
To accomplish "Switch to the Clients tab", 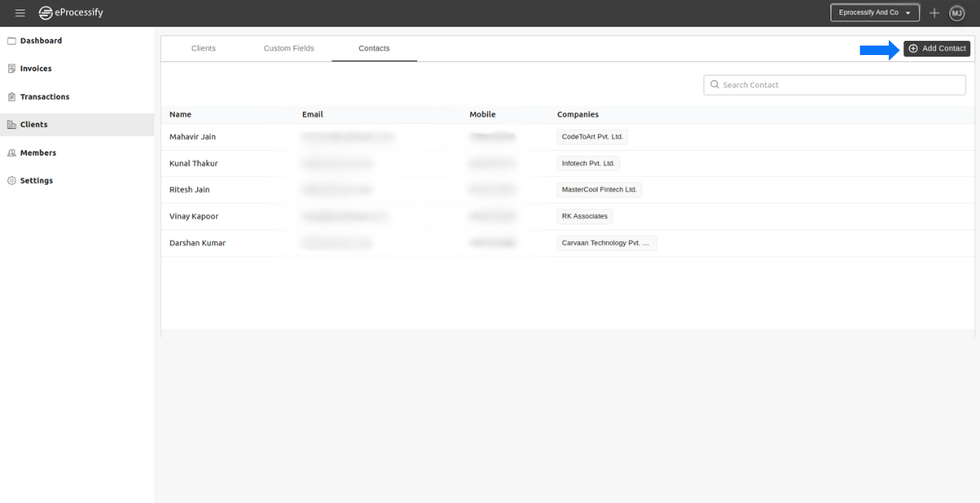I will pyautogui.click(x=204, y=49).
